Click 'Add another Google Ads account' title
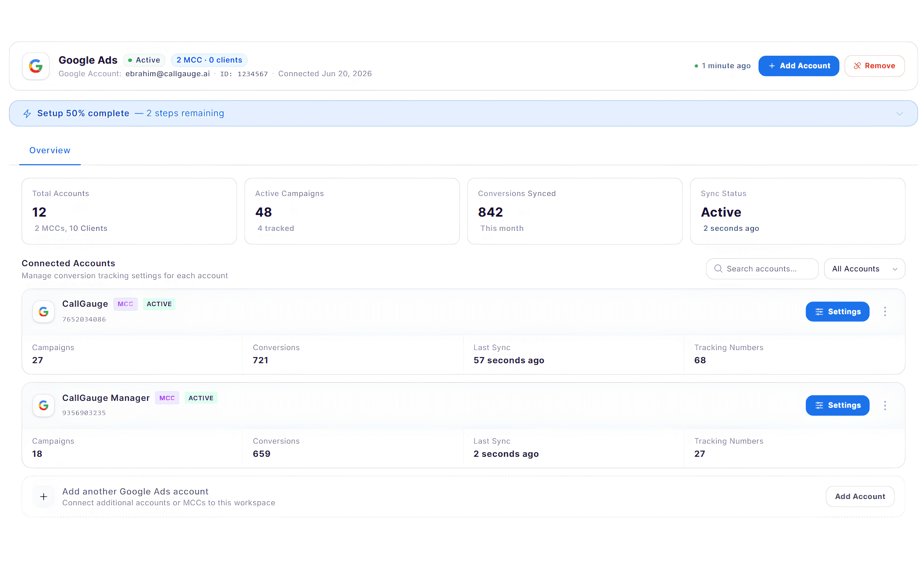The height and width of the screenshot is (578, 924). 135,492
